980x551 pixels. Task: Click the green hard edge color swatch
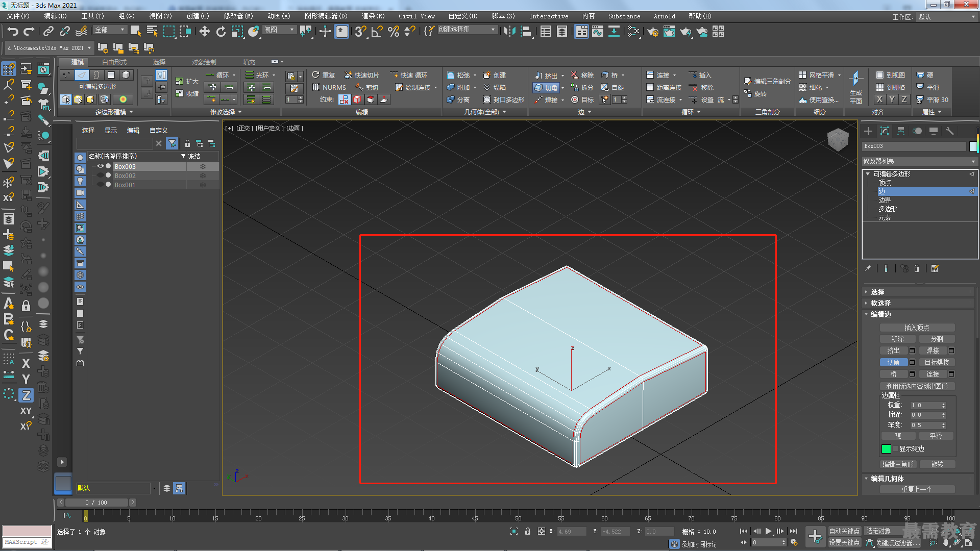tap(886, 449)
